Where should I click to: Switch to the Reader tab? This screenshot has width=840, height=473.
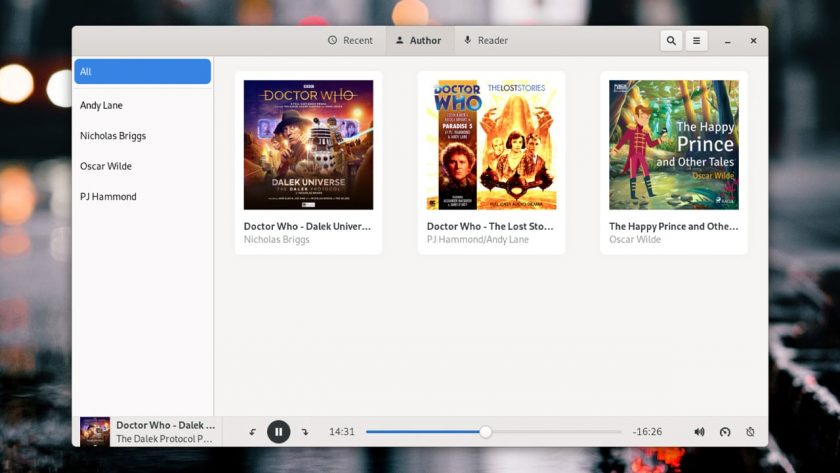pos(485,41)
